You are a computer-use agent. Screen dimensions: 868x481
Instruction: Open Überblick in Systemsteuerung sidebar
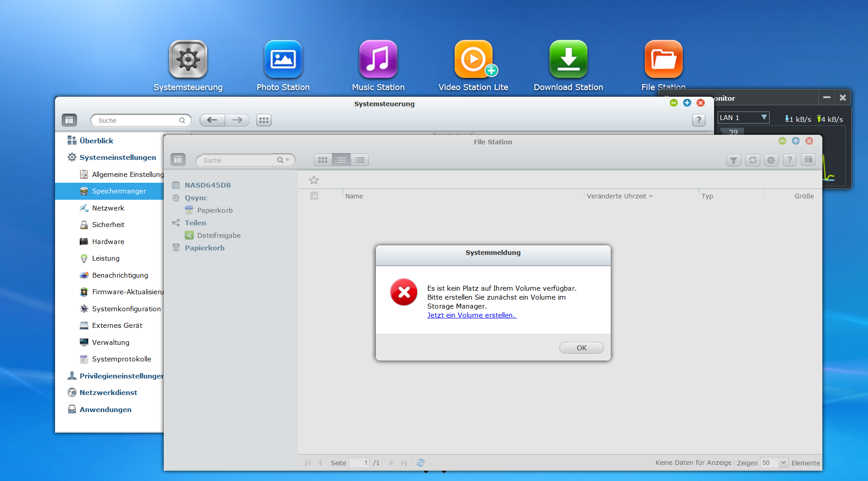pyautogui.click(x=96, y=141)
